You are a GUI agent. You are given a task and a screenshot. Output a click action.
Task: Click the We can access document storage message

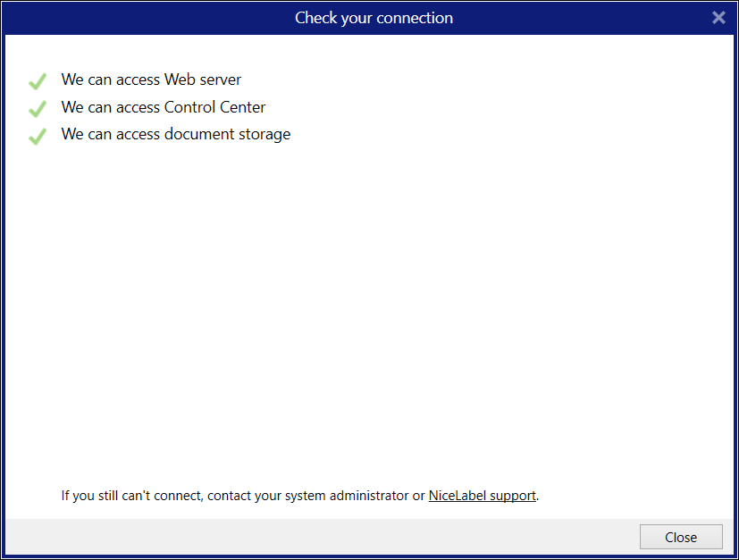click(x=175, y=134)
